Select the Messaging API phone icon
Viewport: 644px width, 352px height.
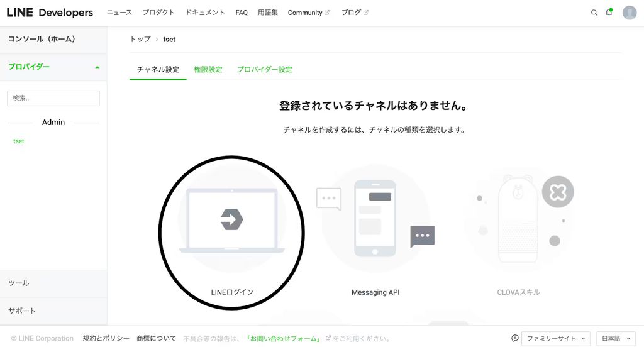pyautogui.click(x=375, y=218)
